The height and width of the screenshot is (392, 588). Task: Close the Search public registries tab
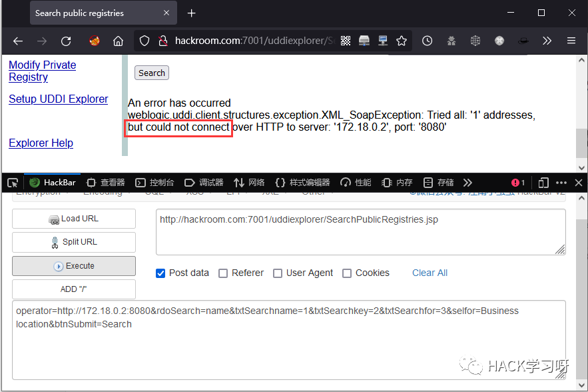pos(166,13)
